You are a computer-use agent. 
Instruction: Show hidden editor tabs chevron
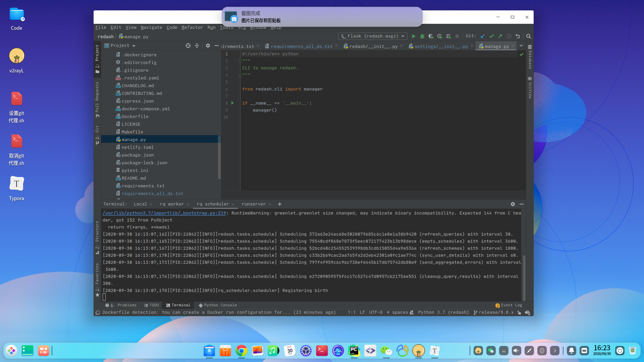pyautogui.click(x=521, y=46)
